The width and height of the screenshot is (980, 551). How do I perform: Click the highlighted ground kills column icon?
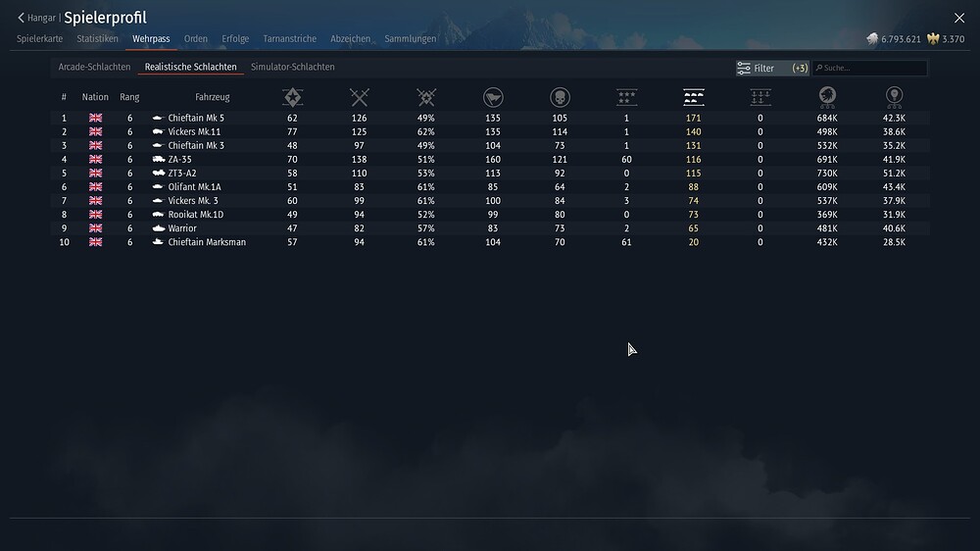click(693, 97)
